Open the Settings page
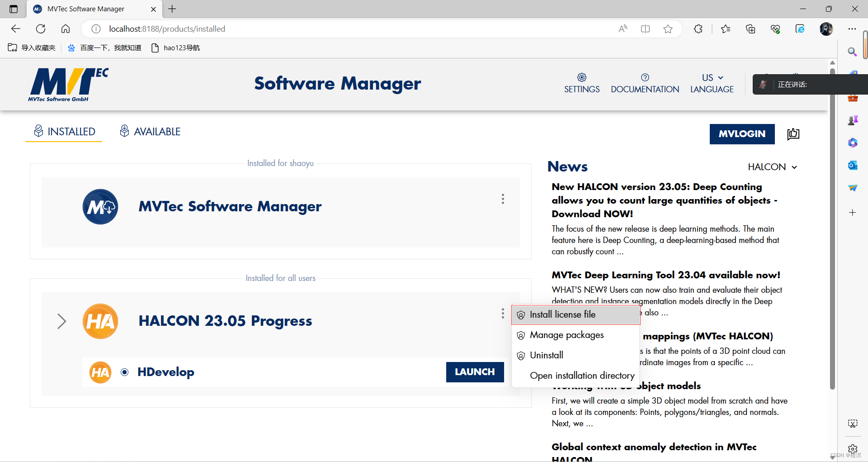 coord(581,83)
